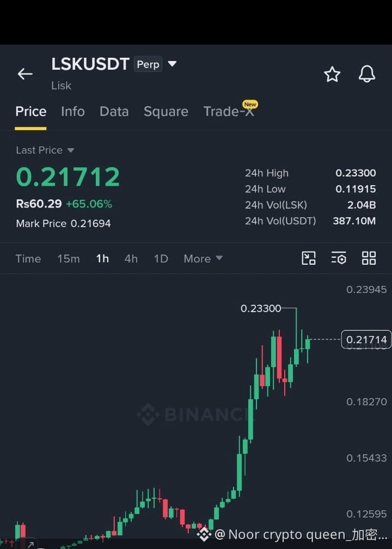392x549 pixels.
Task: Select the 15m timeframe
Action: 69,259
